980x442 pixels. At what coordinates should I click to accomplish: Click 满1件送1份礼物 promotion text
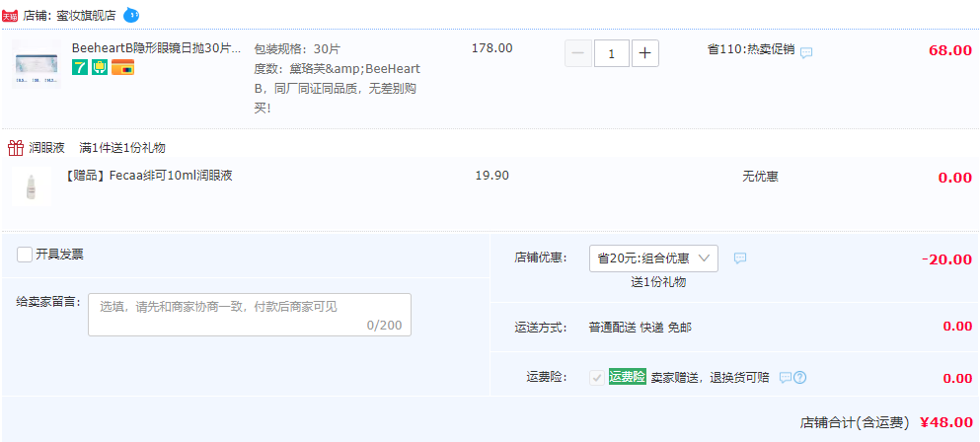point(122,148)
